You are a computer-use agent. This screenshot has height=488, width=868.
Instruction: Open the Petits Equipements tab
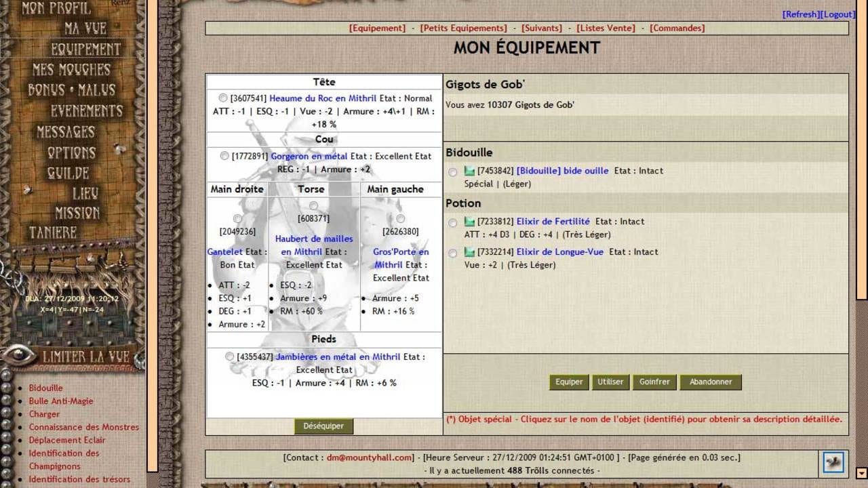463,28
